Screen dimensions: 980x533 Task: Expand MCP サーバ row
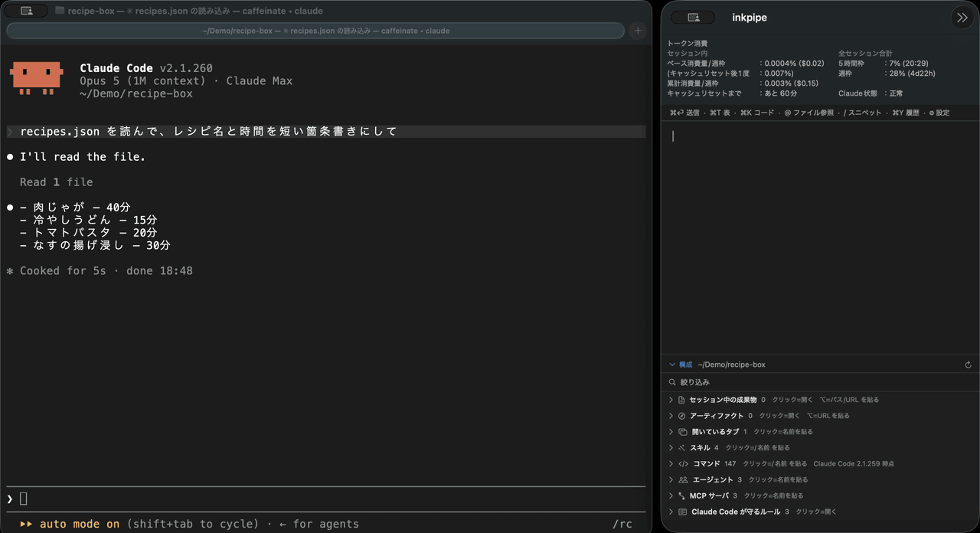click(x=671, y=496)
